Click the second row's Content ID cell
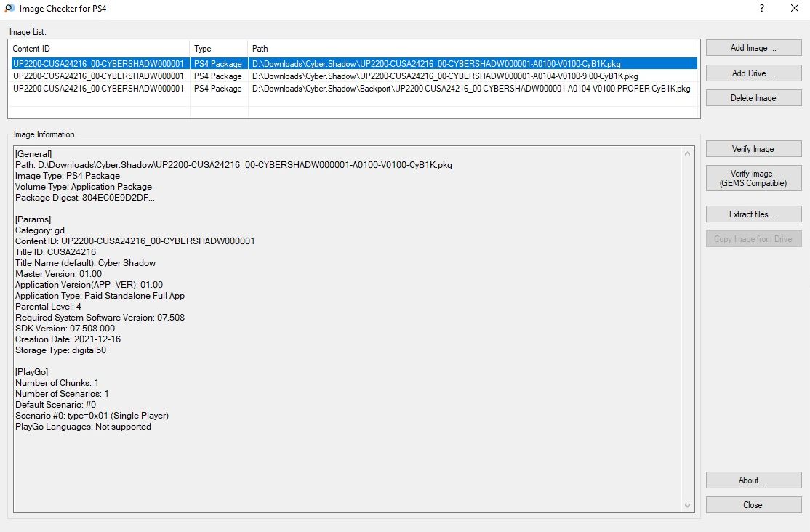Viewport: 810px width, 532px height. pos(98,76)
